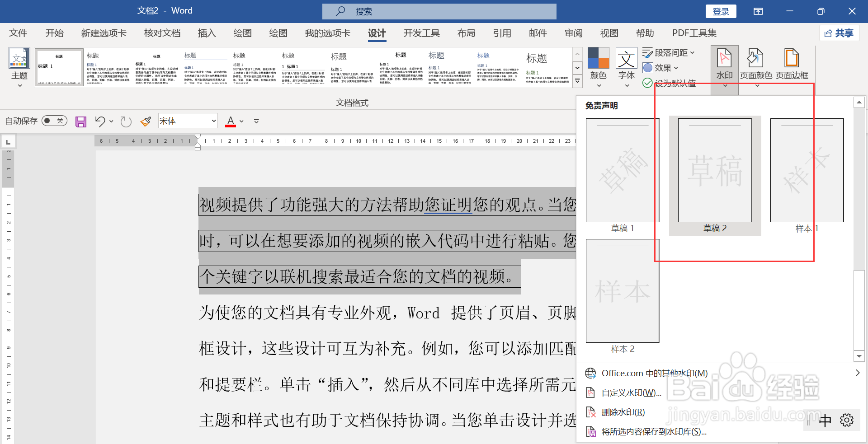Click the first document format style thumbnail
The height and width of the screenshot is (444, 868).
pos(59,68)
